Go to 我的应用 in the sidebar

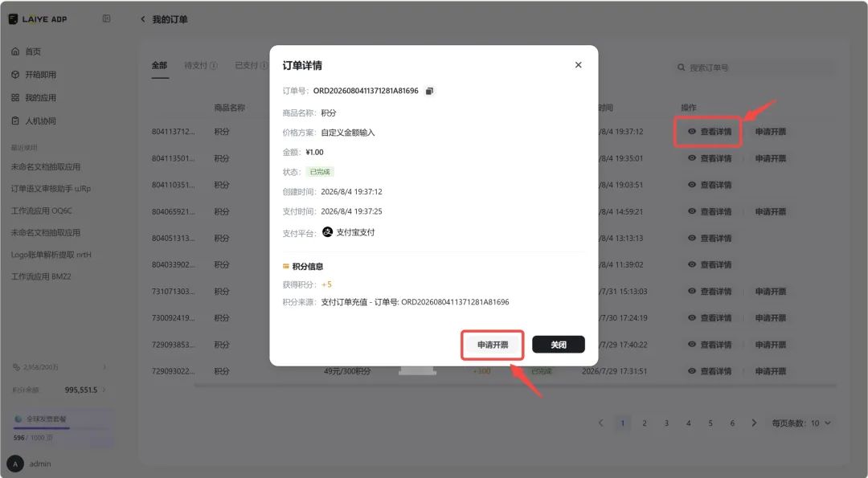pos(34,98)
